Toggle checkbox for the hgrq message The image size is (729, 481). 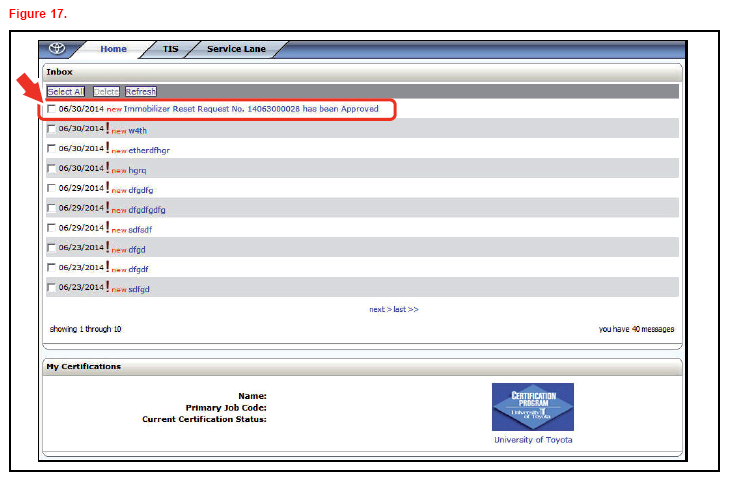click(52, 169)
